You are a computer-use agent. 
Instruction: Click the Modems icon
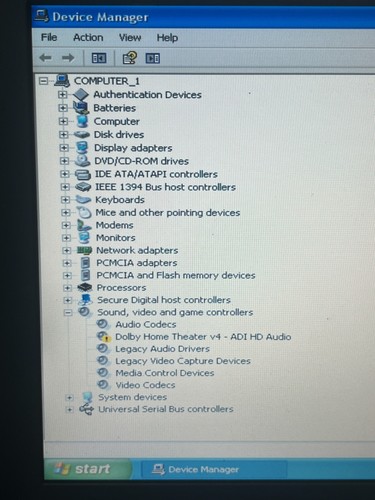tap(84, 225)
